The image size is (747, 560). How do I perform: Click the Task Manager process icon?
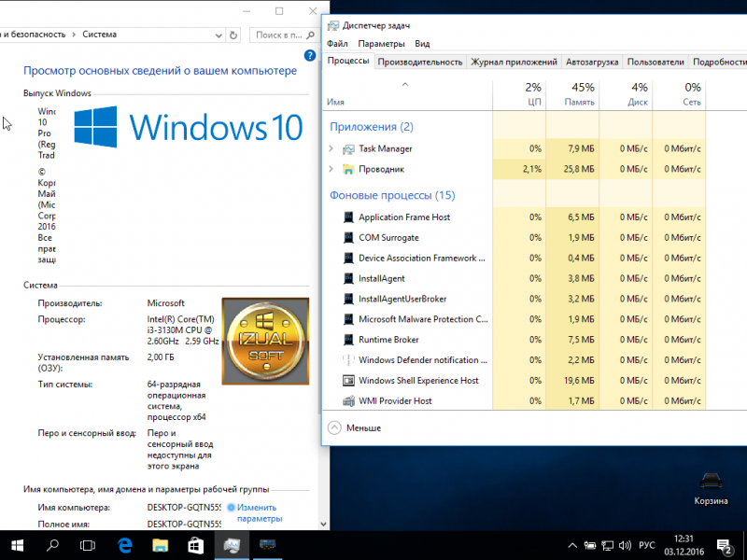348,149
